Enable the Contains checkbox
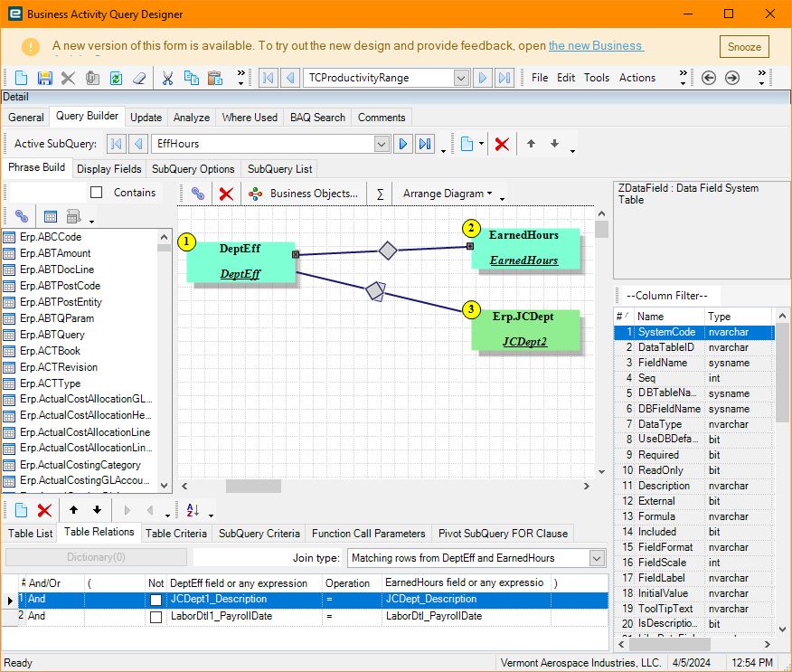This screenshot has height=672, width=792. (97, 193)
